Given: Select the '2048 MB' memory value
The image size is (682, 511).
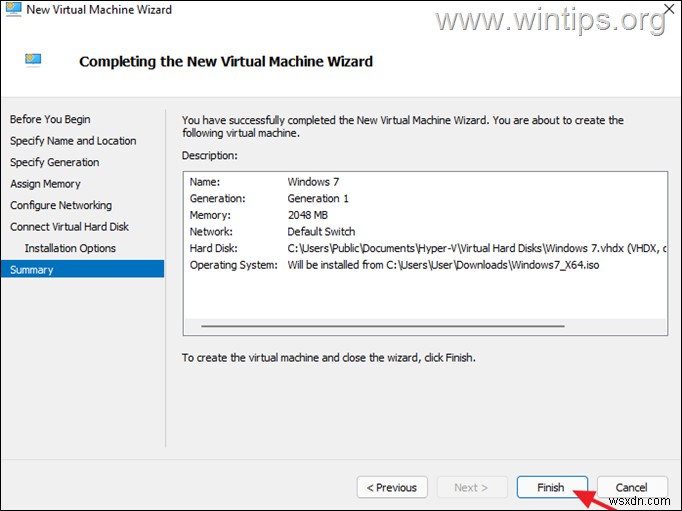Looking at the screenshot, I should click(x=308, y=215).
